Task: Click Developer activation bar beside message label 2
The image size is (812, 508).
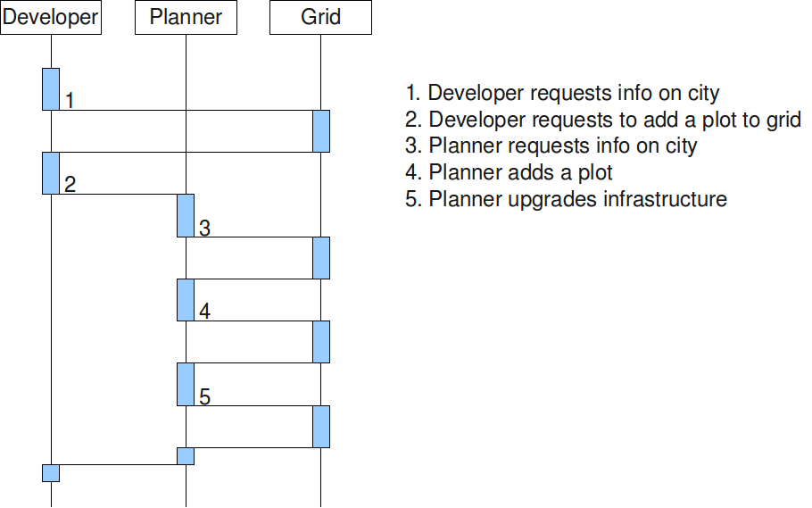Action: [x=51, y=172]
